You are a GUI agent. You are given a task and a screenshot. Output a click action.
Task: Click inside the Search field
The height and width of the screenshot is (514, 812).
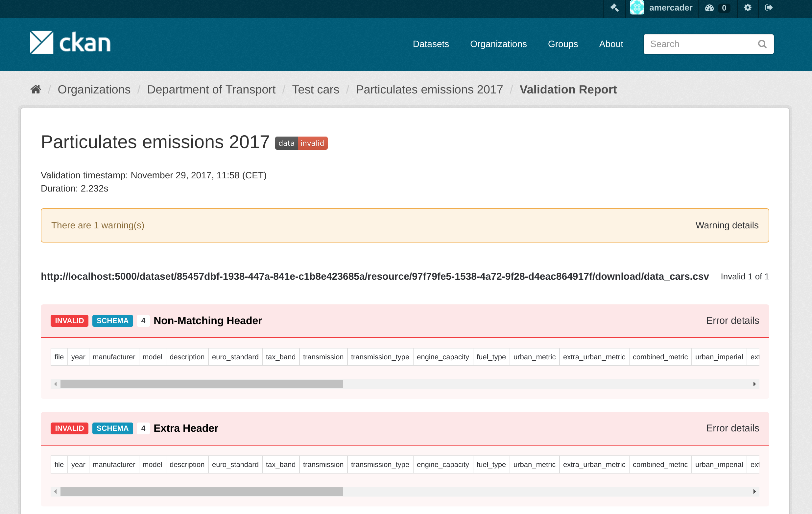[x=695, y=44]
